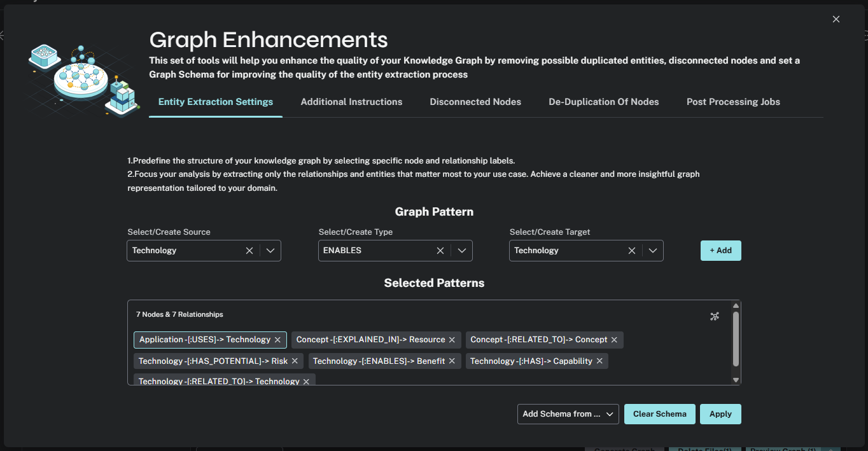Clear the Technology value in Select/Create Target field
Viewport: 868px width, 451px height.
pyautogui.click(x=631, y=250)
